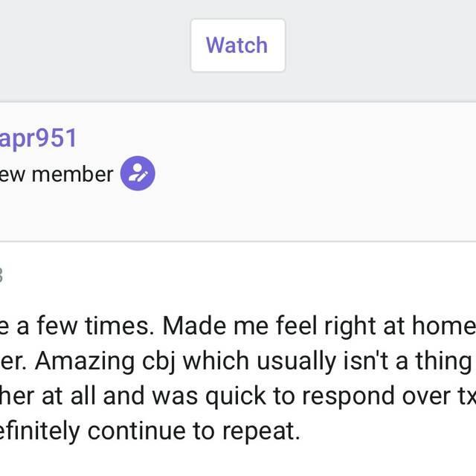Click the empty gray area left of Watch
The height and width of the screenshot is (476, 476).
coord(89,45)
